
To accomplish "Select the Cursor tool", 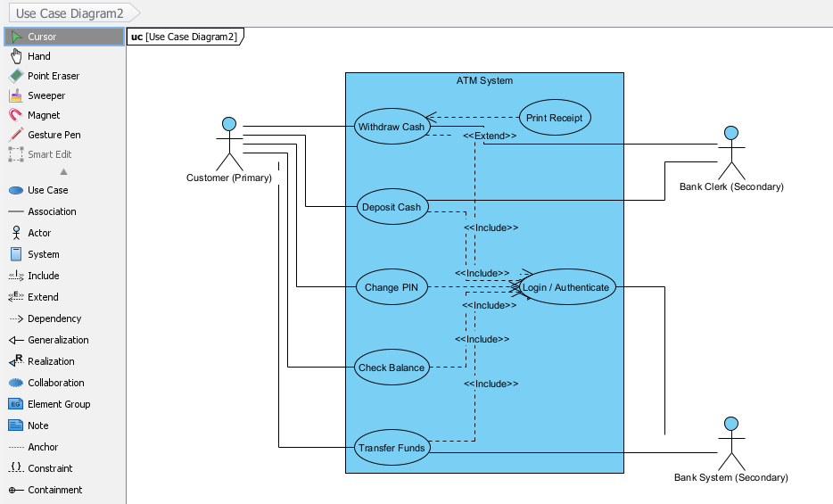I will [x=64, y=37].
